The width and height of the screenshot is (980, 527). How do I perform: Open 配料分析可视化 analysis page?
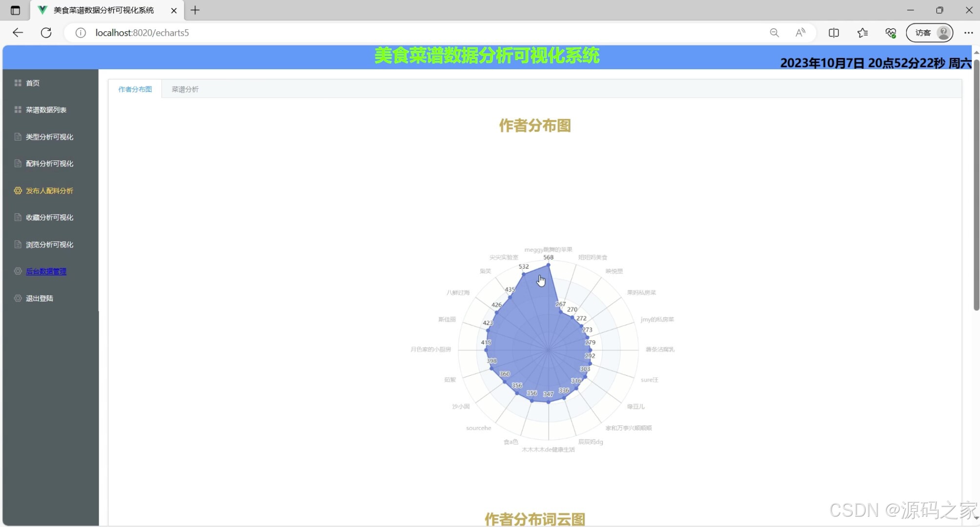pos(47,163)
